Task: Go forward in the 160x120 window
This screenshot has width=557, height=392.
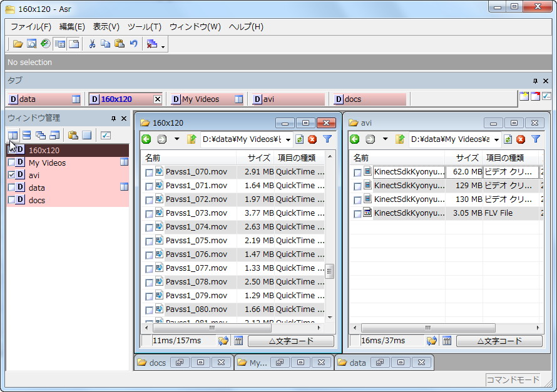Action: 161,139
